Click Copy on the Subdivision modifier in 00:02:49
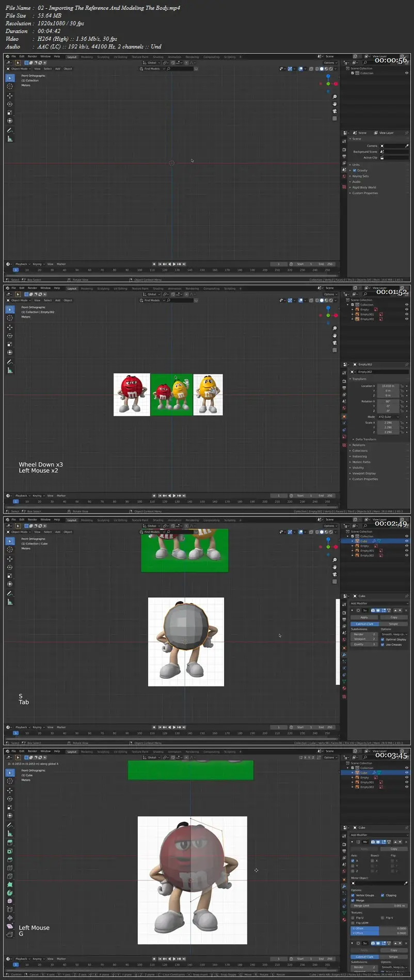 coord(394,617)
